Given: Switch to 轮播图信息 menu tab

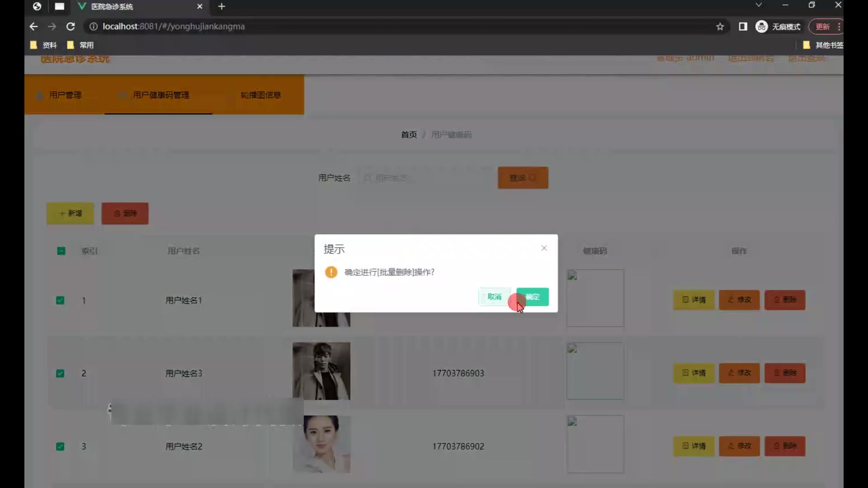Looking at the screenshot, I should coord(260,95).
